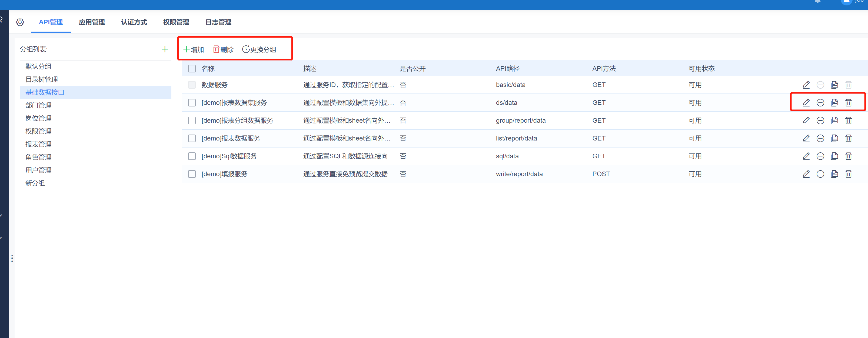Delete the sql/data API row

coord(848,156)
